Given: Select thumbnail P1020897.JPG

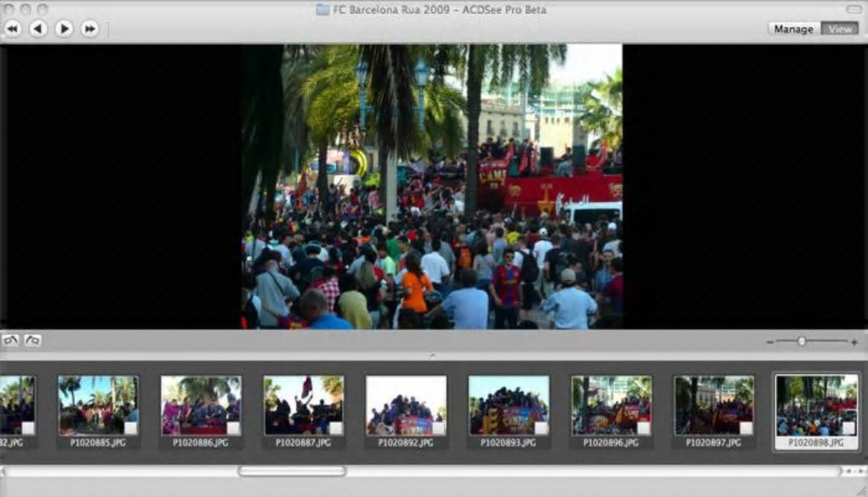Looking at the screenshot, I should 714,405.
